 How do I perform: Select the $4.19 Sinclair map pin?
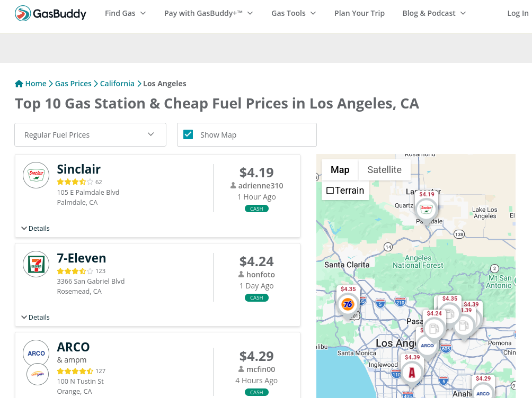(x=427, y=209)
